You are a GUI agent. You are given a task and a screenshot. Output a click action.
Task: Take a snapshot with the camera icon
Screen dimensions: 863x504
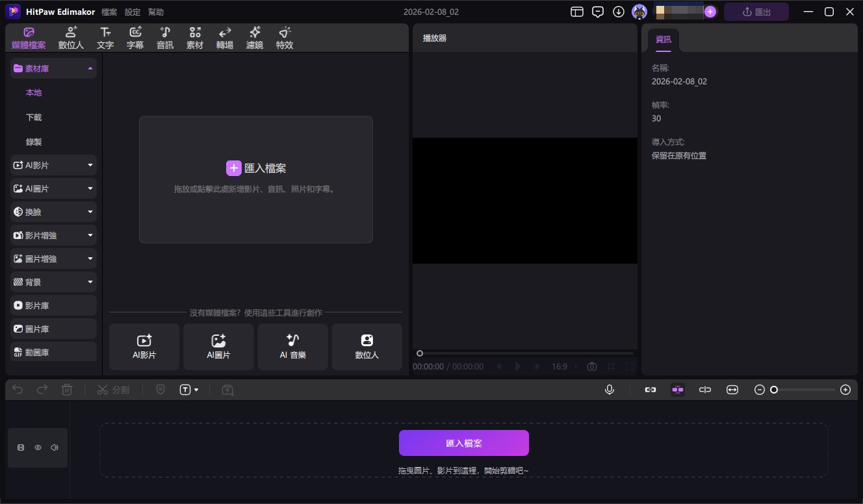(x=591, y=366)
